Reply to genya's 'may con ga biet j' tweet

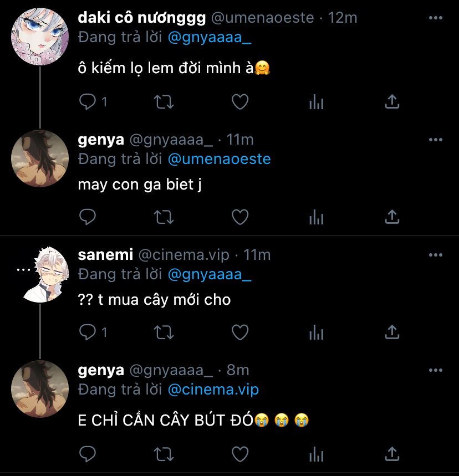[x=88, y=217]
